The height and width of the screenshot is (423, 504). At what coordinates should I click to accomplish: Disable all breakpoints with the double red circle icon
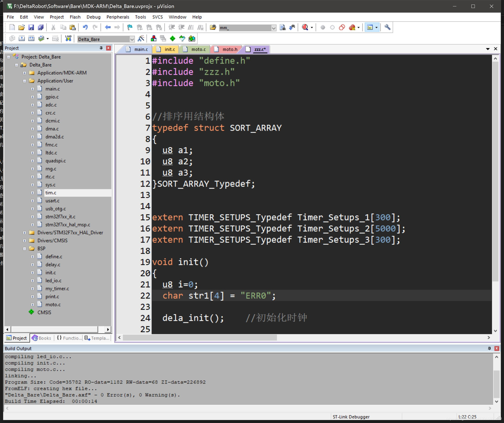tap(342, 27)
